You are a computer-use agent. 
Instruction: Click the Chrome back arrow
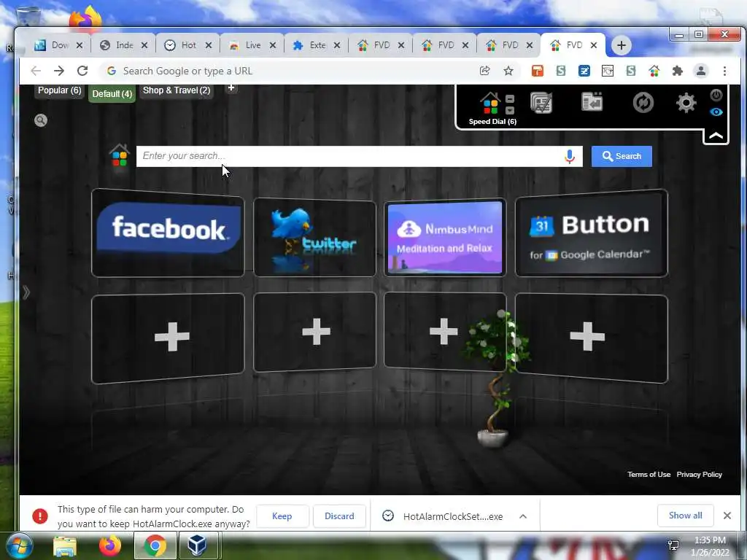tap(36, 71)
